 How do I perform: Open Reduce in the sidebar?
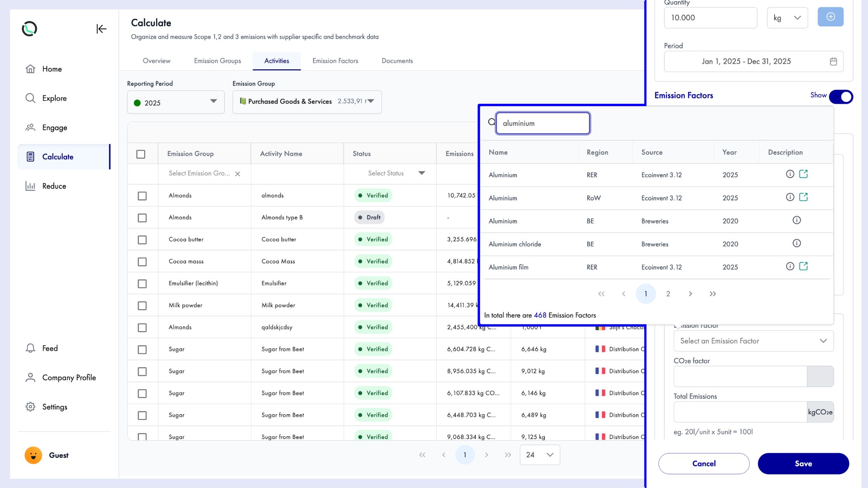pyautogui.click(x=54, y=186)
